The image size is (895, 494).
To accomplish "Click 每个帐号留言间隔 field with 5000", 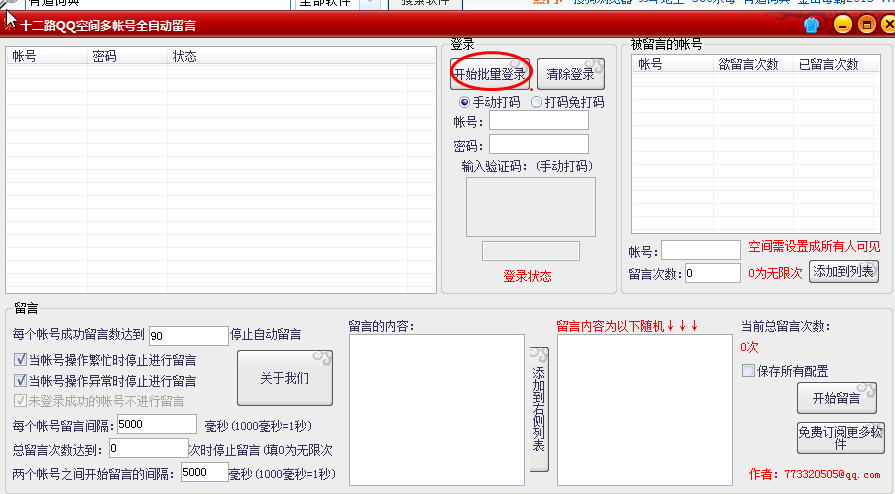I will click(x=156, y=424).
